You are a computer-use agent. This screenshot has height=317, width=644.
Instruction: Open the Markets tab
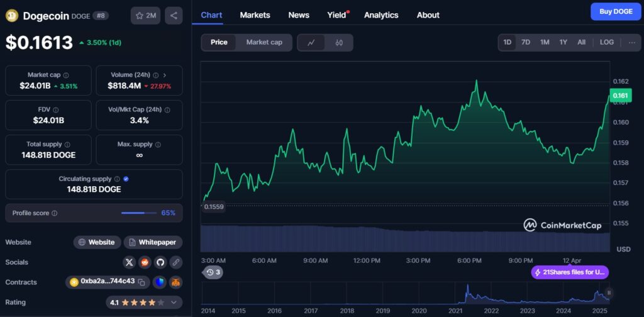click(255, 15)
